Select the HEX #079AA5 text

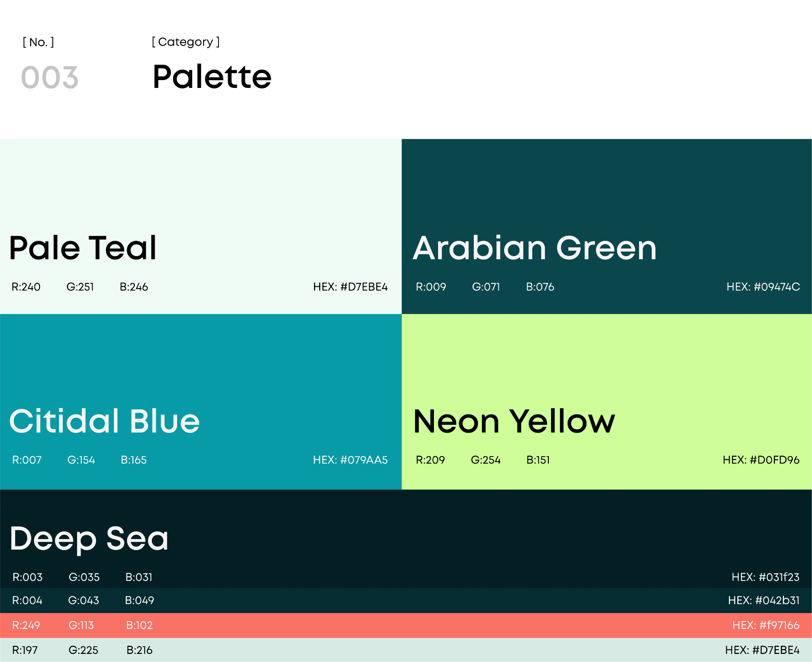350,460
